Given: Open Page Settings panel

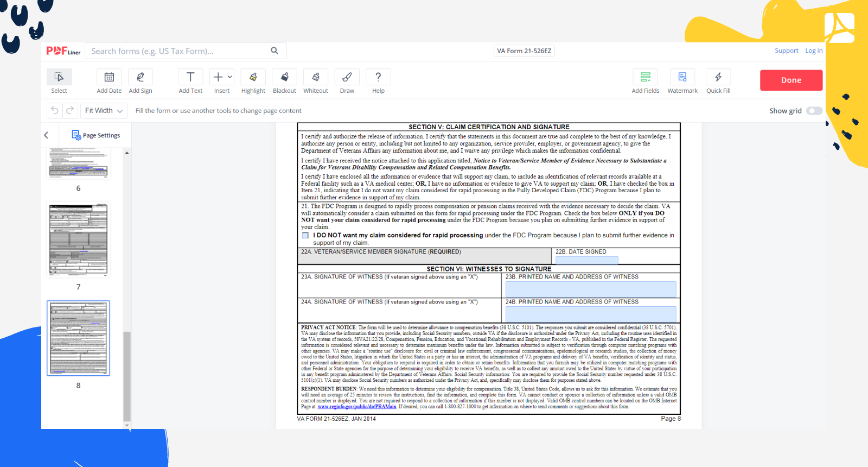Looking at the screenshot, I should [x=96, y=135].
